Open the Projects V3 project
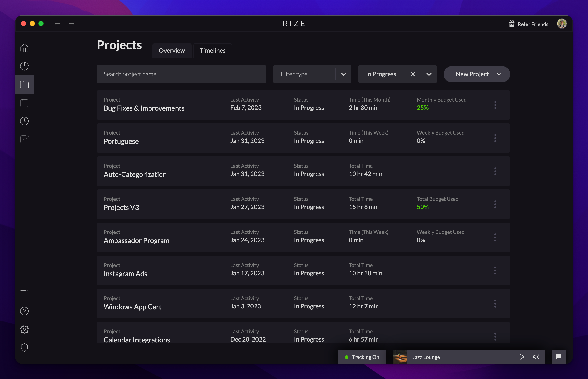Viewport: 588px width, 379px height. tap(121, 207)
